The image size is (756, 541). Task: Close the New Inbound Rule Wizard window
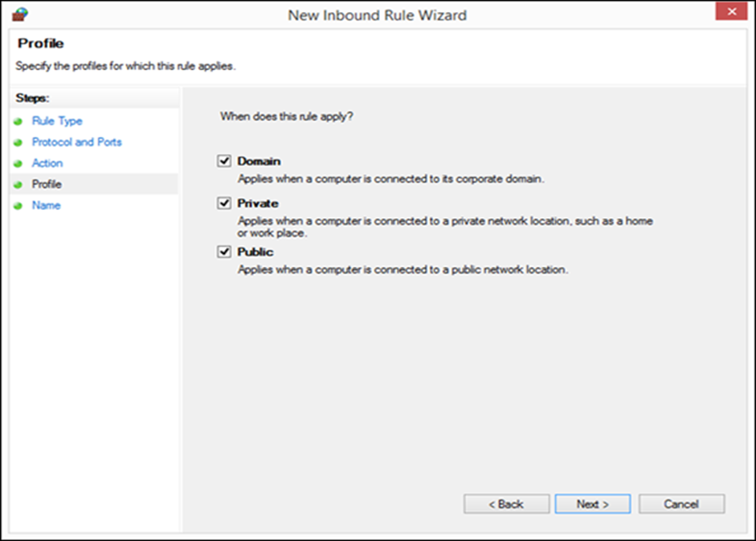pos(731,11)
